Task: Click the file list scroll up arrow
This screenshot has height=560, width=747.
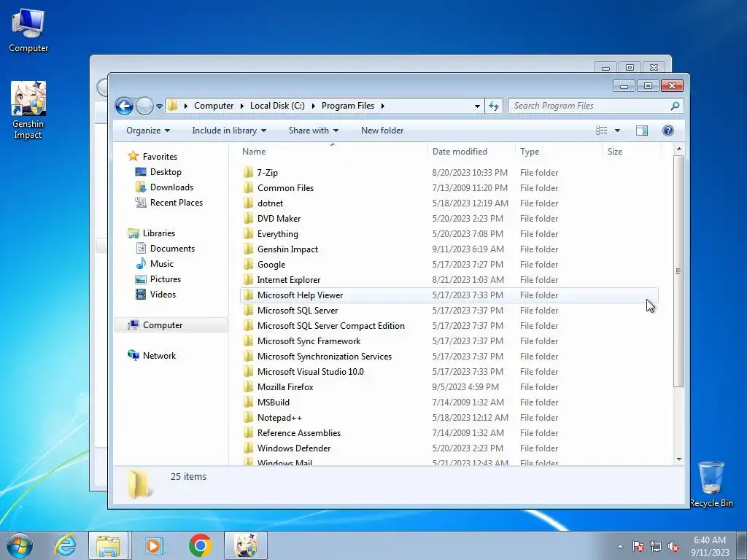Action: coord(679,149)
